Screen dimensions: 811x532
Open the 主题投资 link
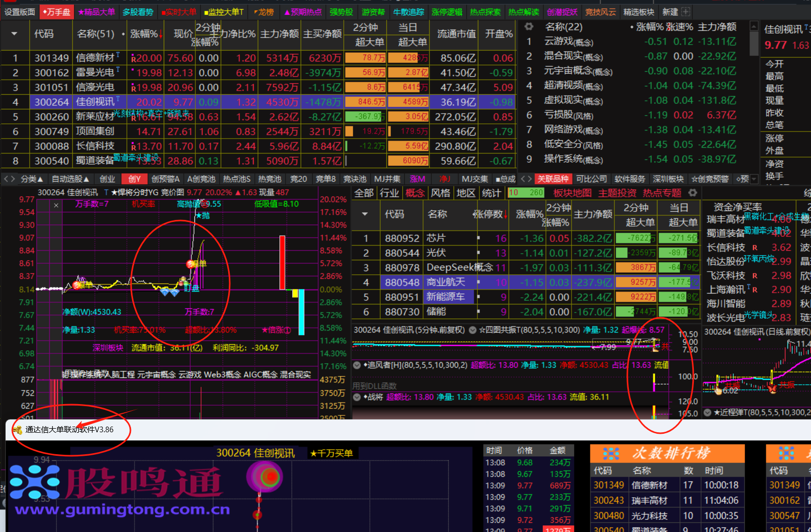617,193
